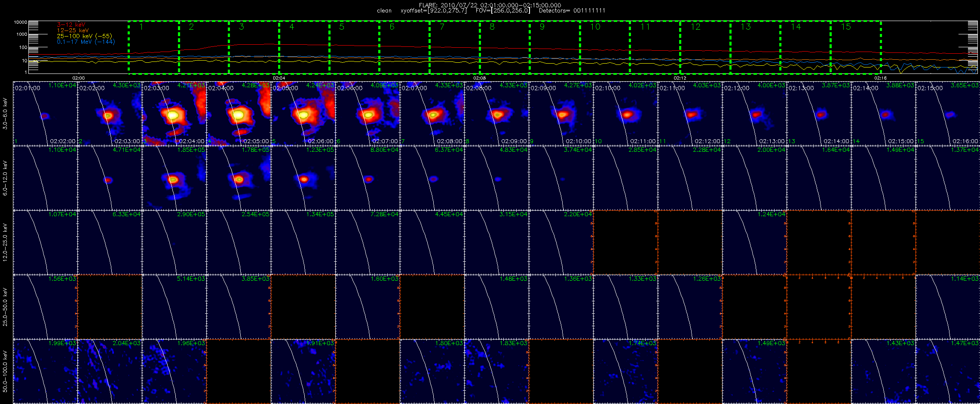Click the 'Detectors= 001111111' text
Screen dimensions: 980x404
click(572, 11)
